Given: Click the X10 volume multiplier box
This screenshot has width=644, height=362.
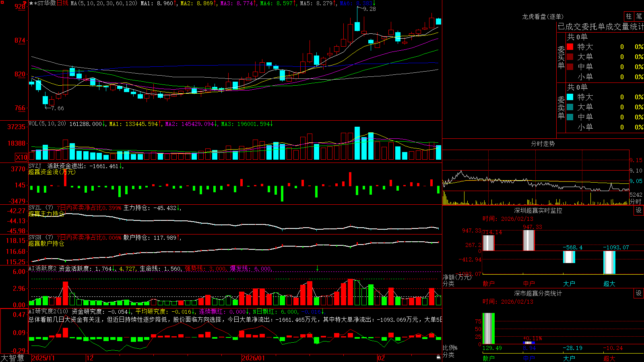Looking at the screenshot, I should click(x=21, y=157).
